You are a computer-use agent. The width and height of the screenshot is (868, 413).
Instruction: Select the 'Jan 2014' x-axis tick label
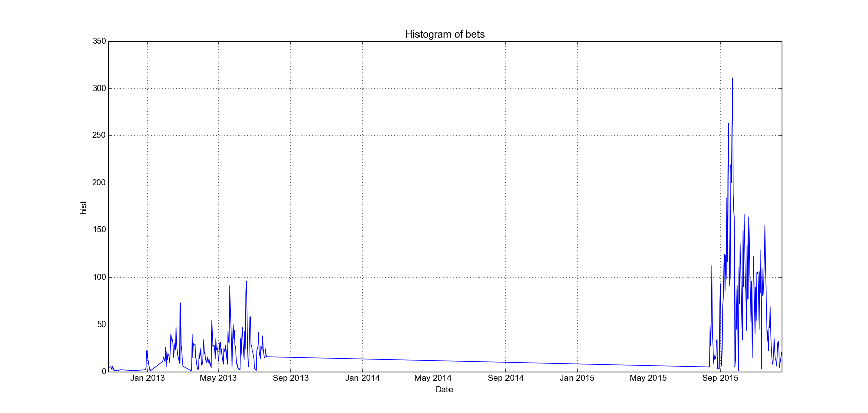pyautogui.click(x=363, y=378)
